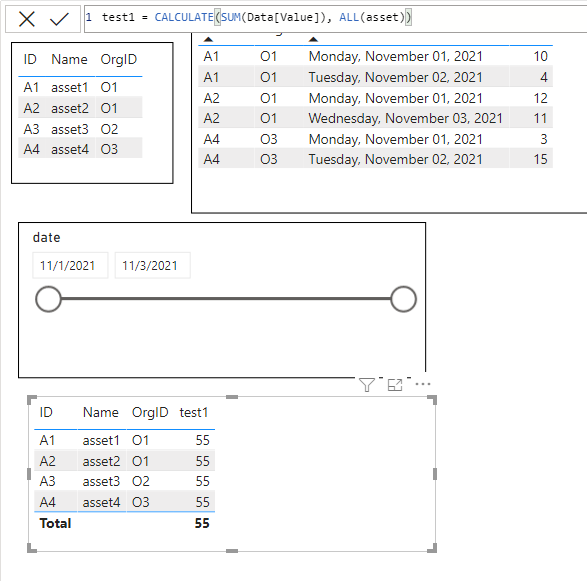Click the bottom-right resize handle of the selected table
This screenshot has height=581, width=587.
[432, 548]
